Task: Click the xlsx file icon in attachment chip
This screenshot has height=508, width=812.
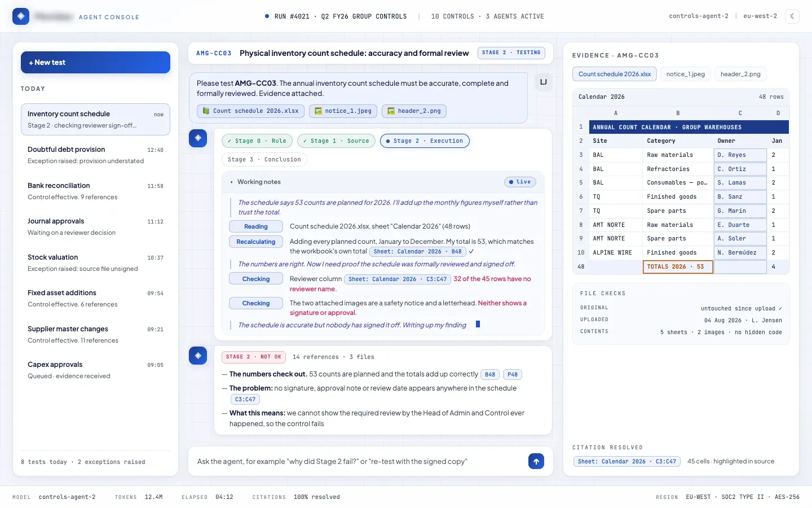Action: click(206, 111)
